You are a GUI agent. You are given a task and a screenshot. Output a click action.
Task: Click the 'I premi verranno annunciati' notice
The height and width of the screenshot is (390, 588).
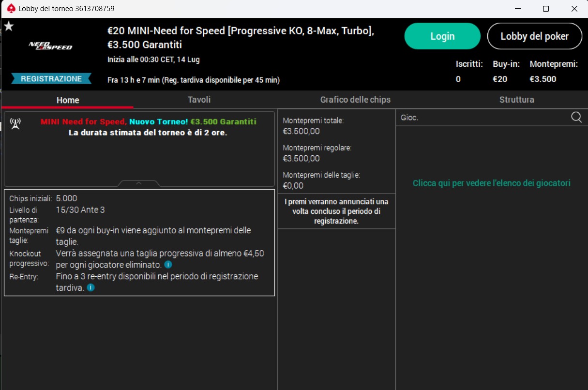coord(336,211)
